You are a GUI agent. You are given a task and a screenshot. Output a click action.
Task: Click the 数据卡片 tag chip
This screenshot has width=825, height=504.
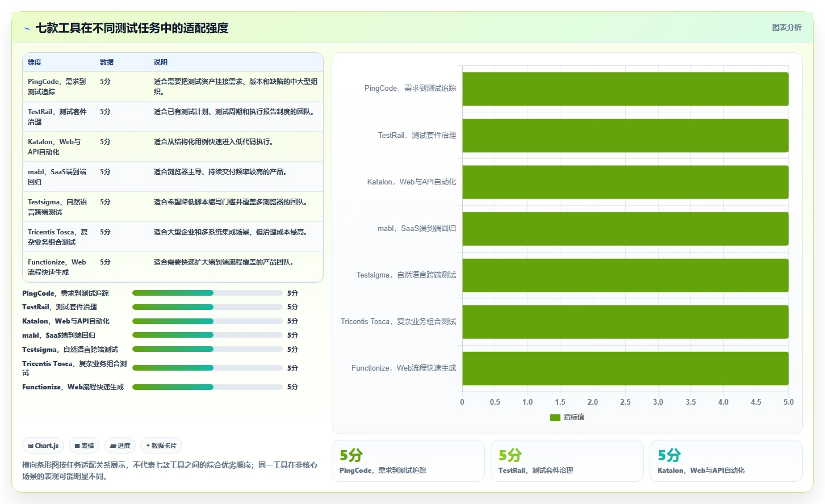coord(161,446)
